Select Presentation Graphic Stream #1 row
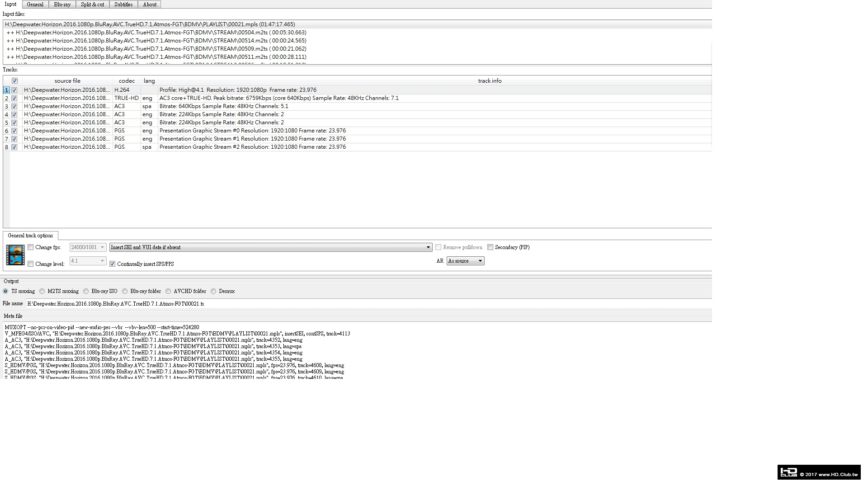The width and height of the screenshot is (868, 486). coord(357,139)
